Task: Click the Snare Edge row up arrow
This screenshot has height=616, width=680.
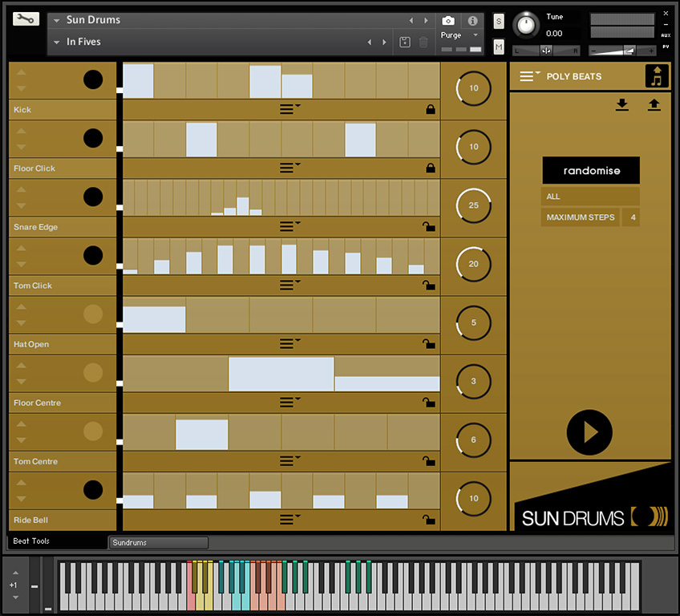Action: tap(21, 189)
